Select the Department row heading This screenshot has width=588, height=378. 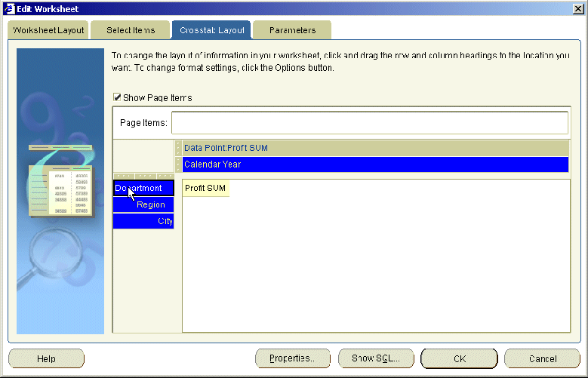[143, 188]
